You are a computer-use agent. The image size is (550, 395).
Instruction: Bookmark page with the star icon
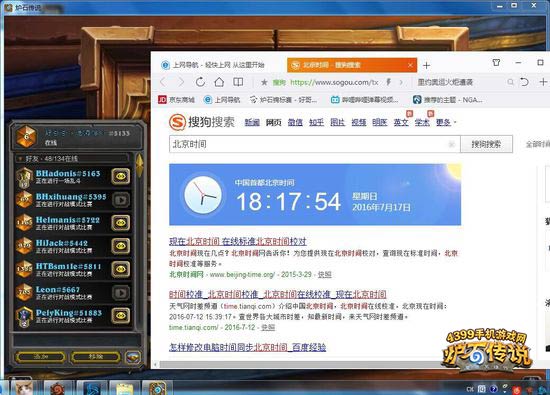(x=264, y=82)
